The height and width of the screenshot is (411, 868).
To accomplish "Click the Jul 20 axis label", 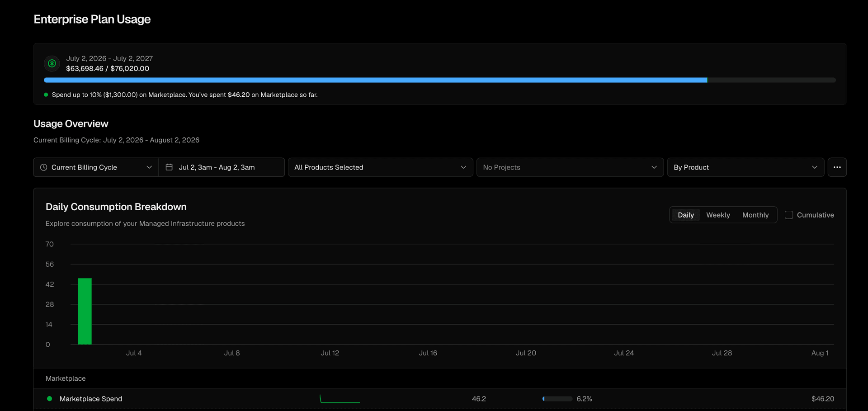I will 526,353.
